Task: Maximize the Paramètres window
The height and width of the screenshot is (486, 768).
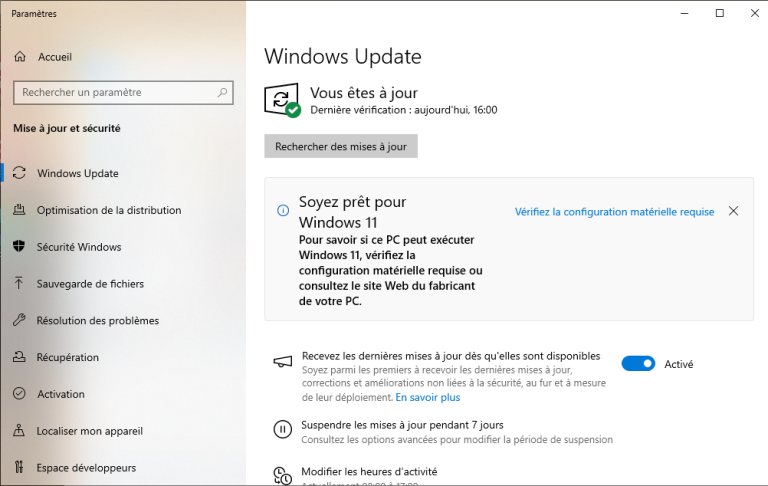Action: 720,13
